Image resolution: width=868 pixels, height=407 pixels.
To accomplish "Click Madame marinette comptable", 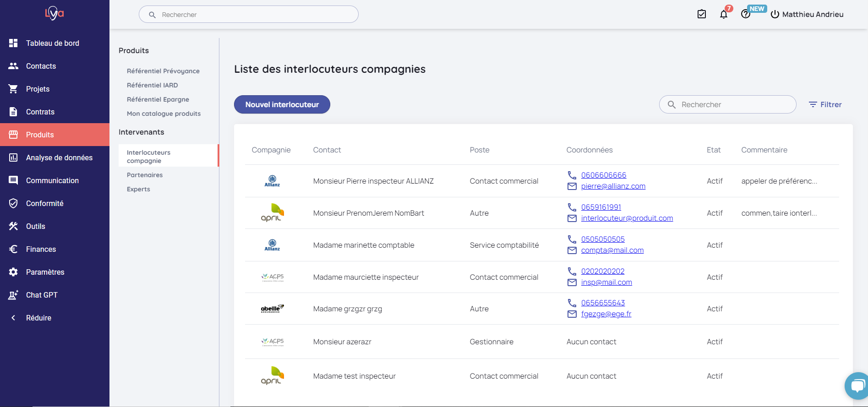I will pos(364,245).
